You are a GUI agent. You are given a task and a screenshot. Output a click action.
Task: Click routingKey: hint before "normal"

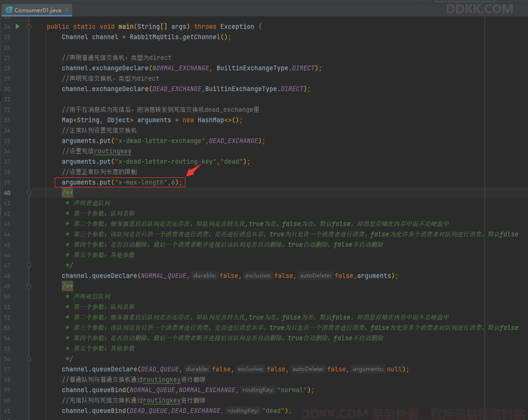(258, 390)
